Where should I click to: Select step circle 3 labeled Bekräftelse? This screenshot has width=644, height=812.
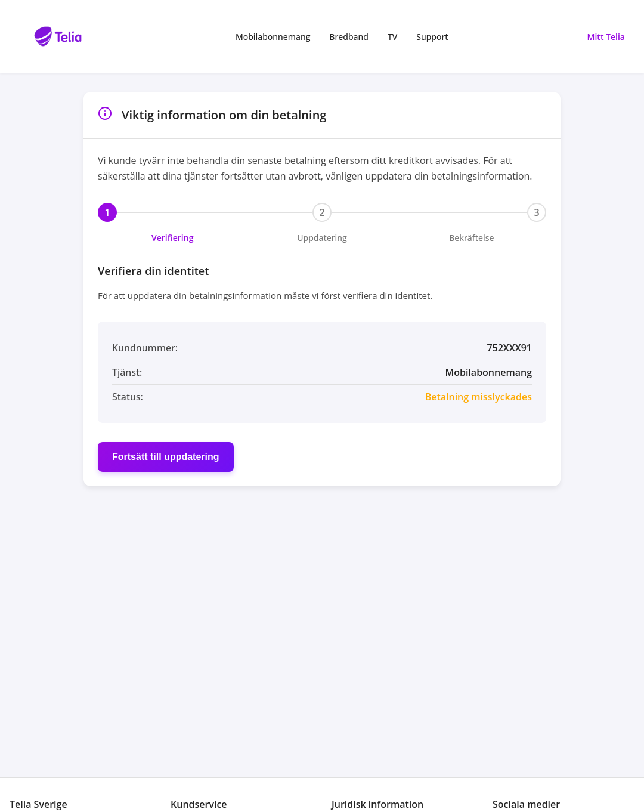(x=536, y=212)
